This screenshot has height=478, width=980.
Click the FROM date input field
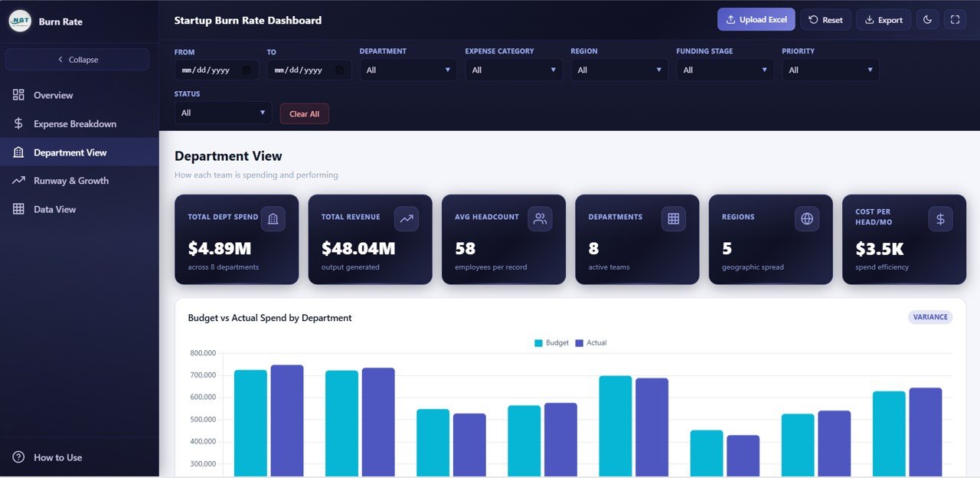[x=217, y=70]
